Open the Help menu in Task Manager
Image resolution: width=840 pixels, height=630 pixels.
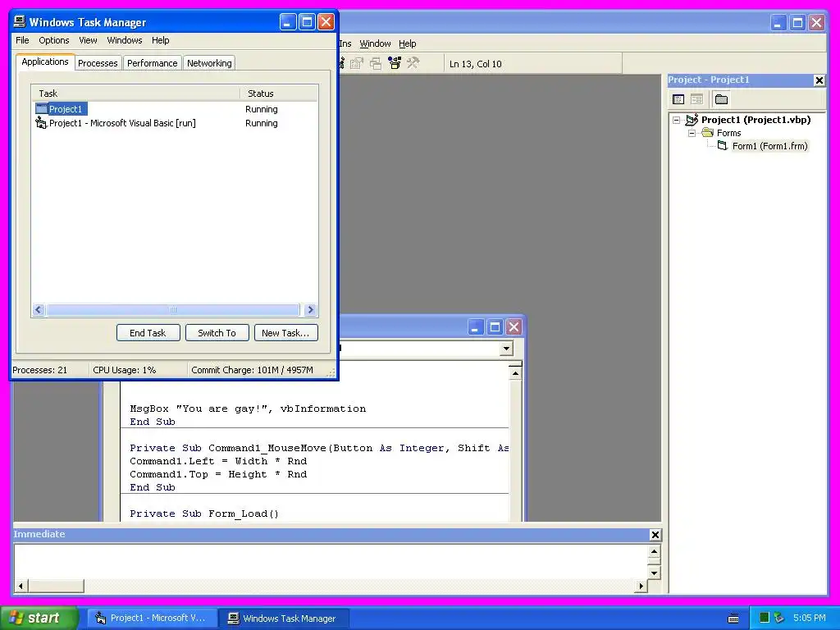[x=160, y=40]
